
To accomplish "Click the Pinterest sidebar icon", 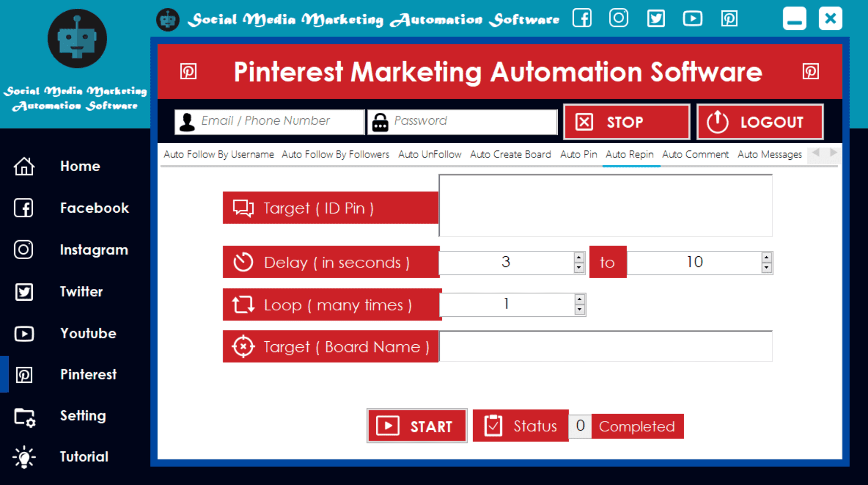I will pos(24,375).
